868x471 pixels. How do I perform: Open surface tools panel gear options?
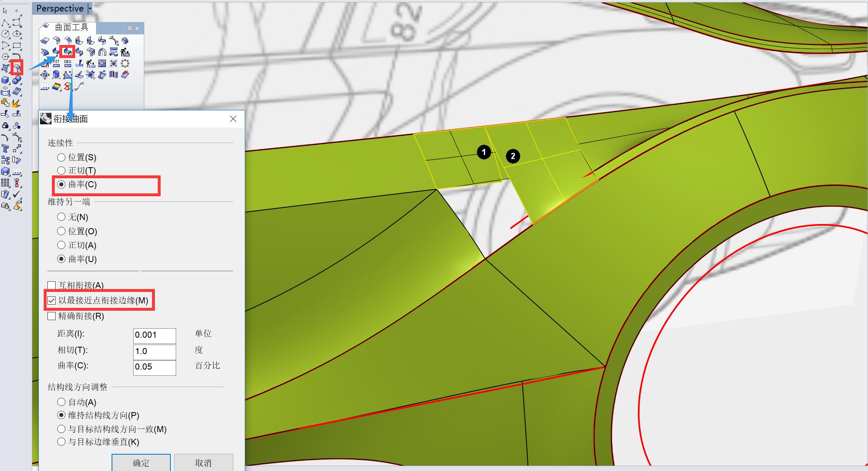(130, 28)
